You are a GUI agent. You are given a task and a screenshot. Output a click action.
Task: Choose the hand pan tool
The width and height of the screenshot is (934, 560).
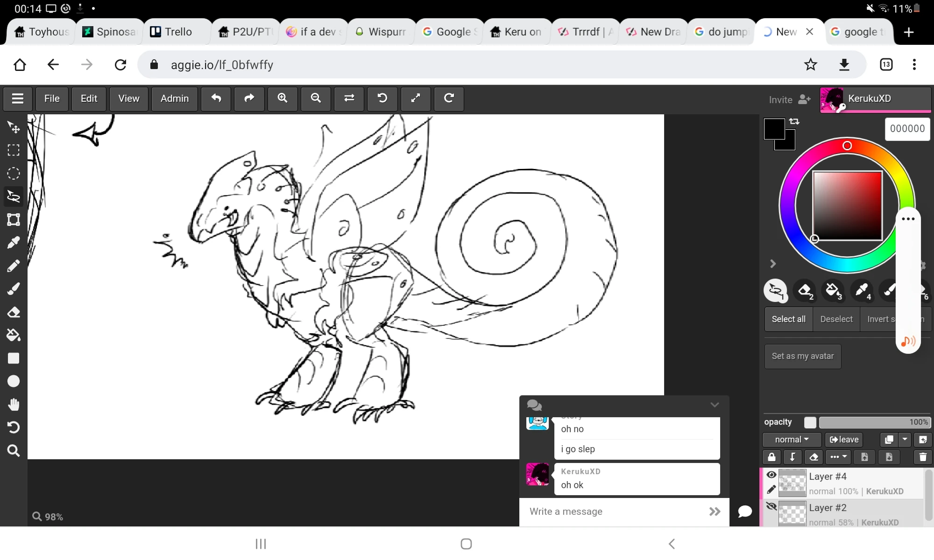tap(14, 404)
